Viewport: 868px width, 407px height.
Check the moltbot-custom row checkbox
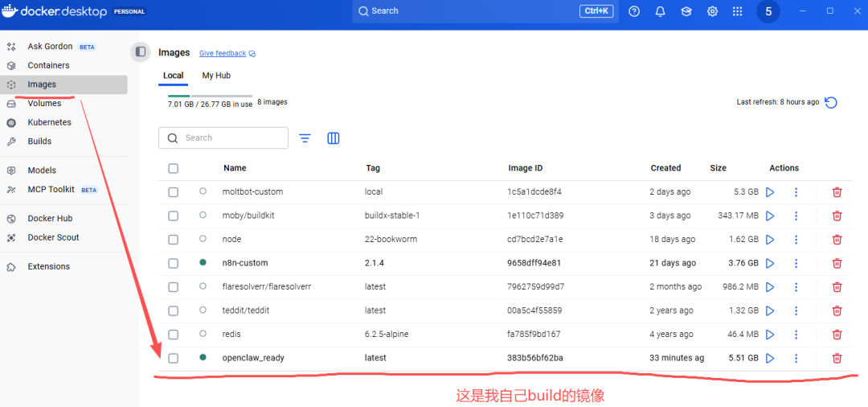coord(174,192)
